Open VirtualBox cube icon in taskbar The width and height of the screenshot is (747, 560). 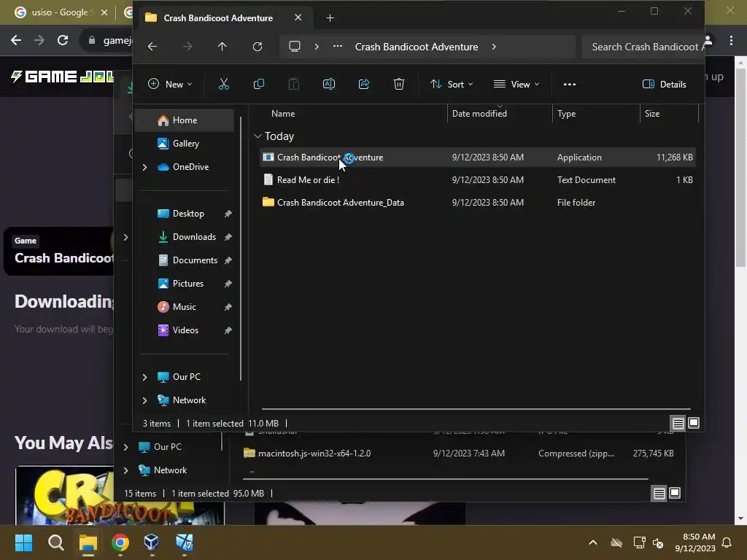pyautogui.click(x=152, y=542)
